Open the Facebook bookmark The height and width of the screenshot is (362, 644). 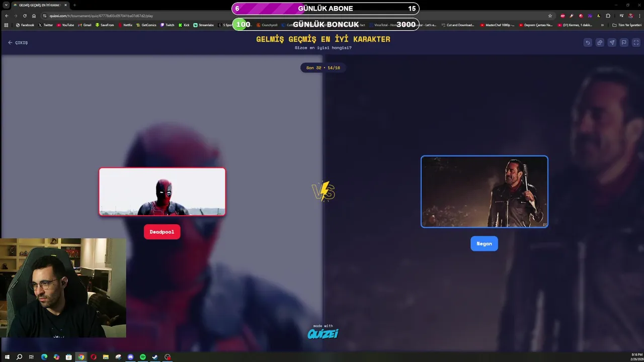coord(25,25)
